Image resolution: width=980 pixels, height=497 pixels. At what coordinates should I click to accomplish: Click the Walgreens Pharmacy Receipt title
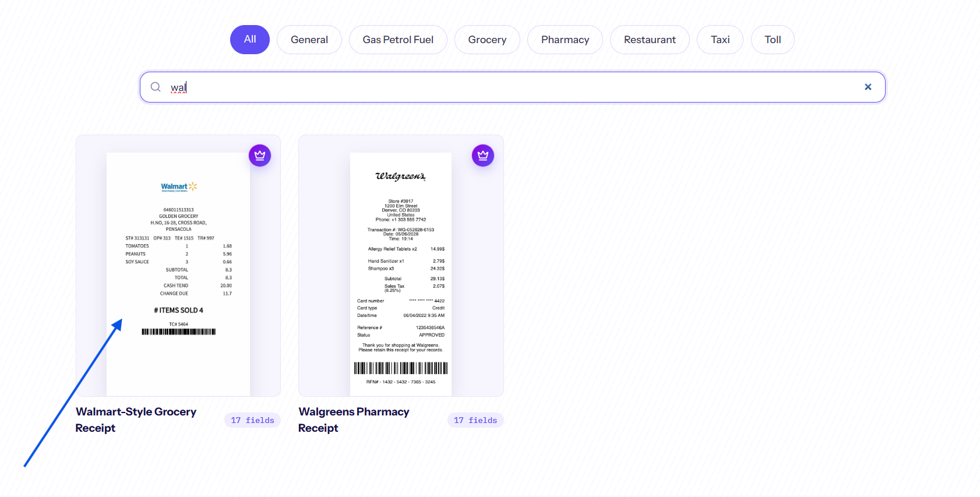(354, 420)
